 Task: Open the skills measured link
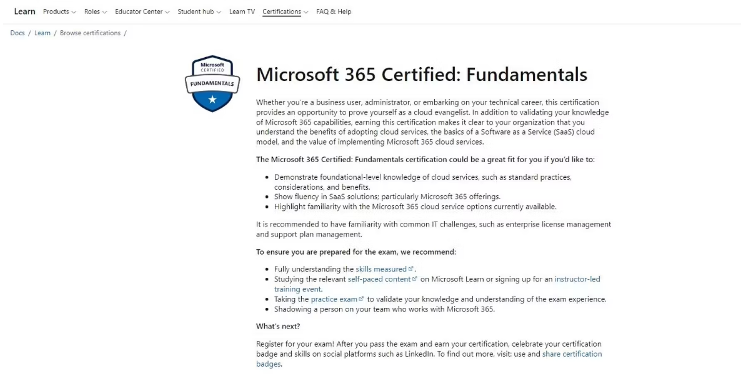coord(381,269)
